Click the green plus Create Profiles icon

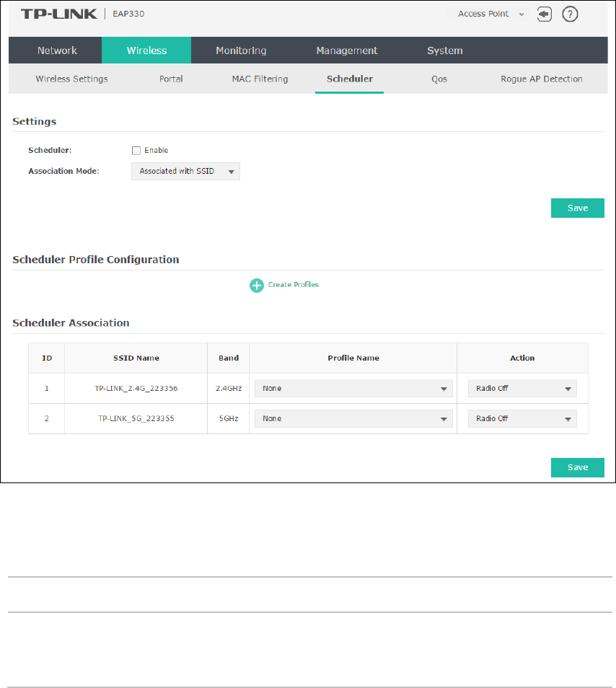(257, 285)
